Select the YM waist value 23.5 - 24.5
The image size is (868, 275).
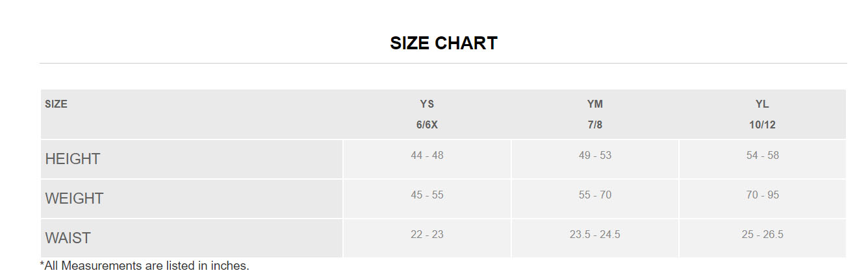coord(594,235)
